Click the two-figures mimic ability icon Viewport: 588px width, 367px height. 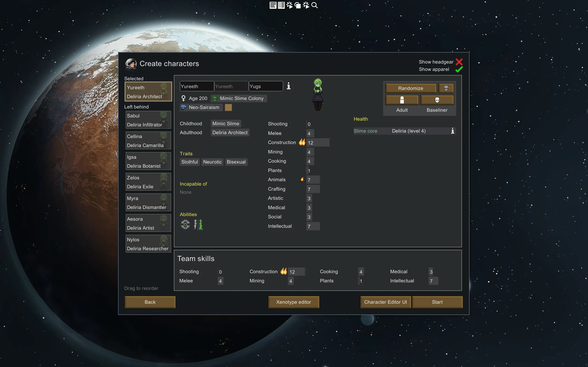tap(198, 224)
